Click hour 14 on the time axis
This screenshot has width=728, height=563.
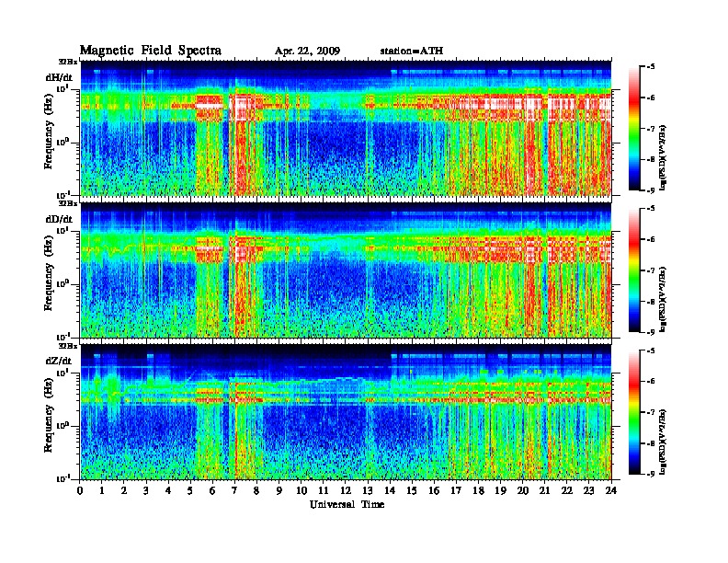pos(390,491)
